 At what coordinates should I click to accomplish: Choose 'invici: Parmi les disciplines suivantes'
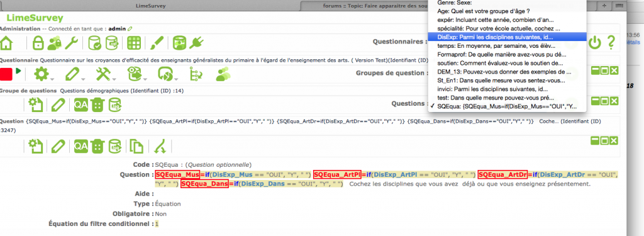pos(507,89)
